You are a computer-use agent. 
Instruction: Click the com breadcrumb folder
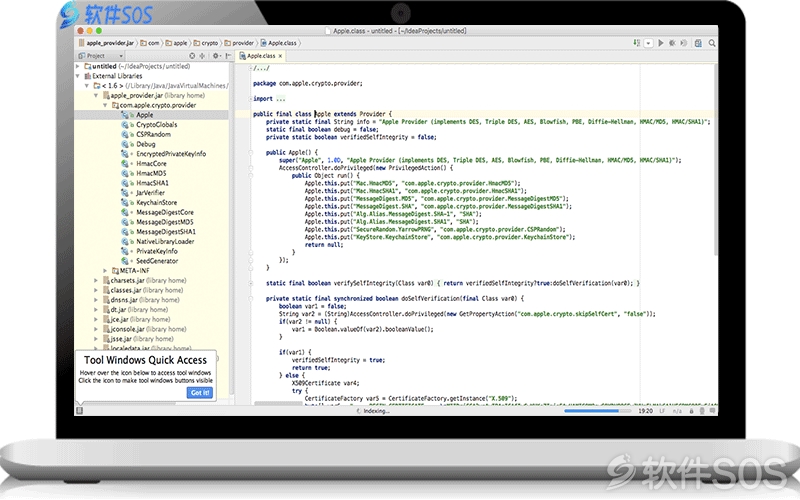[x=150, y=43]
